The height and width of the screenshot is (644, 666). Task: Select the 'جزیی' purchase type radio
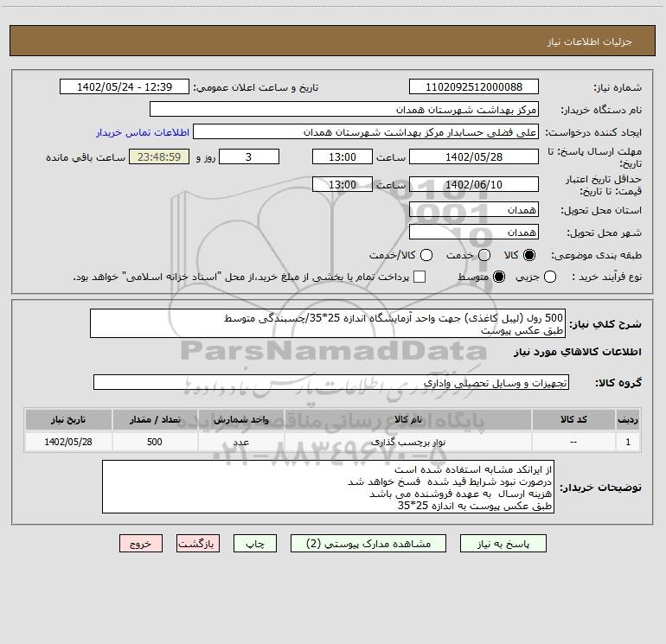[x=549, y=277]
